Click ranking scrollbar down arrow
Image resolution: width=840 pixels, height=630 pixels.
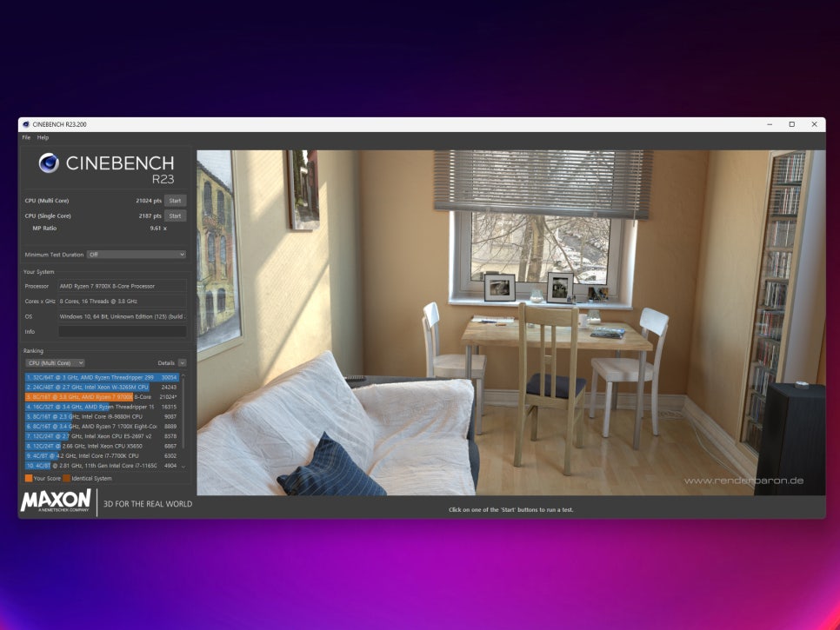(x=183, y=467)
